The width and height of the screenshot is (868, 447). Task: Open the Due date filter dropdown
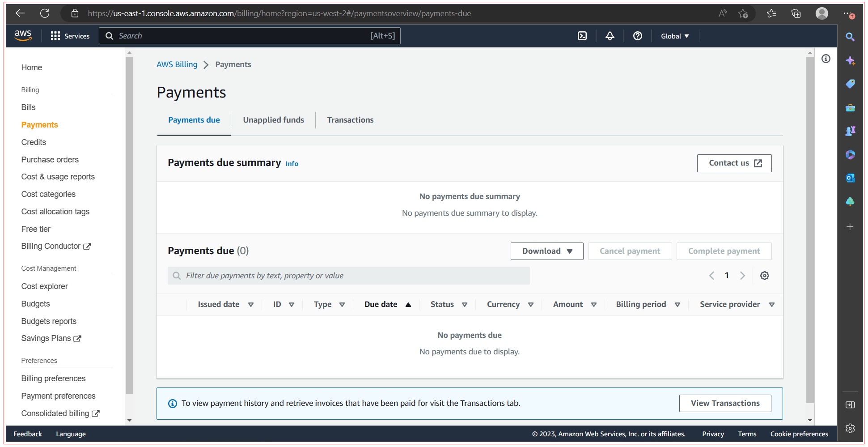(x=408, y=304)
